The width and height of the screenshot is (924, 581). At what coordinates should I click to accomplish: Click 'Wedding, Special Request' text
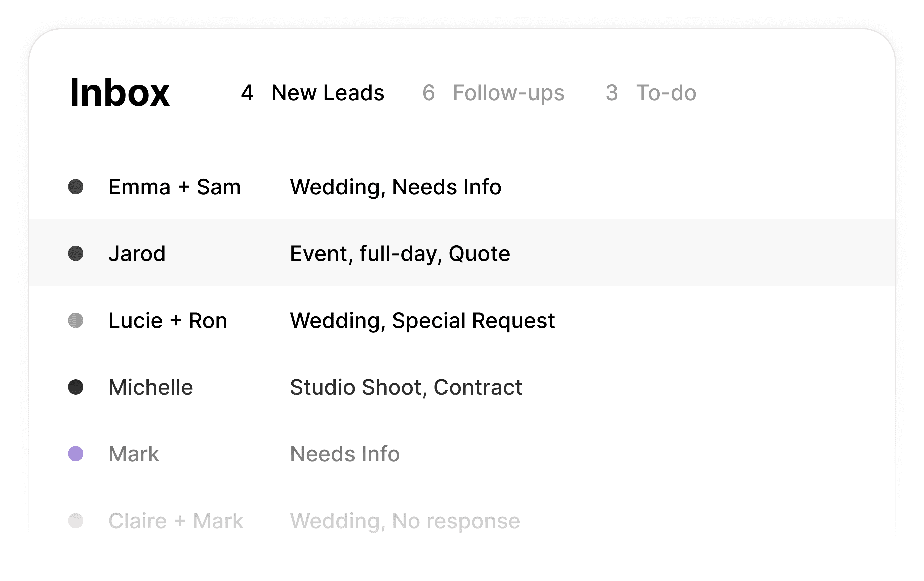point(423,321)
